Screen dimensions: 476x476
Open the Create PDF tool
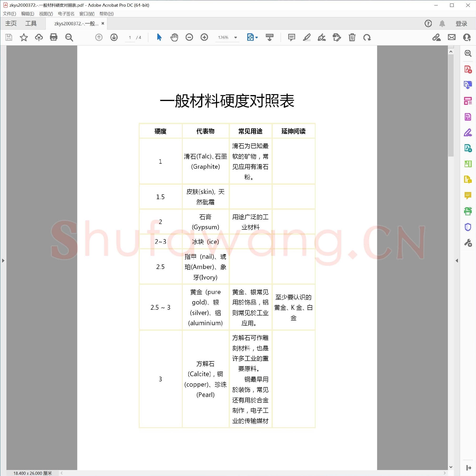pos(467,69)
